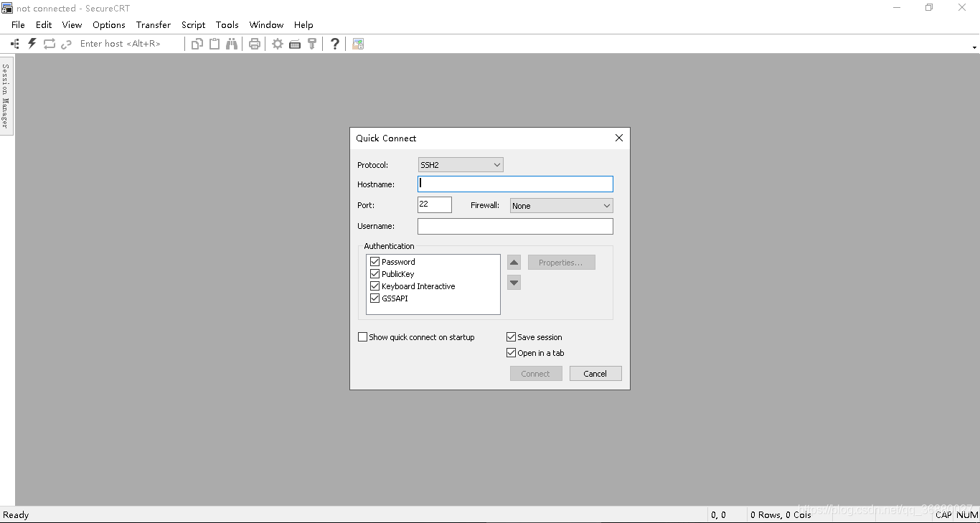Open the Keymap Editor keyboard icon
Viewport: 980px width, 523px height.
[x=295, y=44]
